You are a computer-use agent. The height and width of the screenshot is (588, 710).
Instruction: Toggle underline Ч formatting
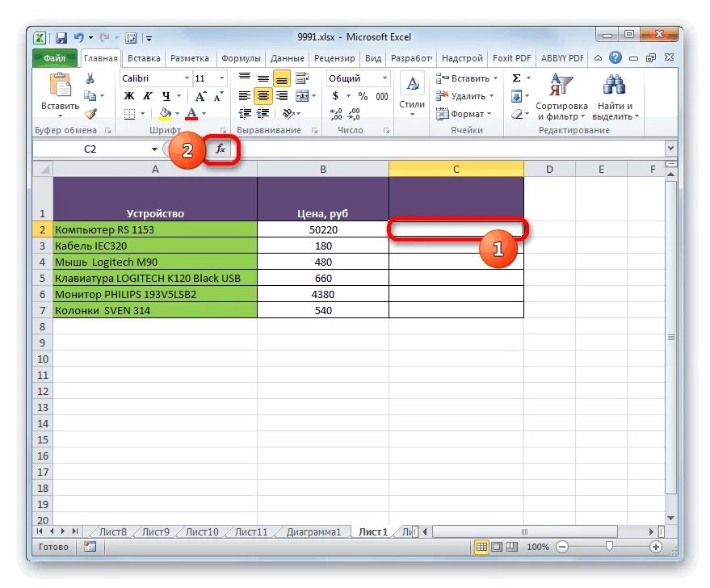[x=166, y=96]
